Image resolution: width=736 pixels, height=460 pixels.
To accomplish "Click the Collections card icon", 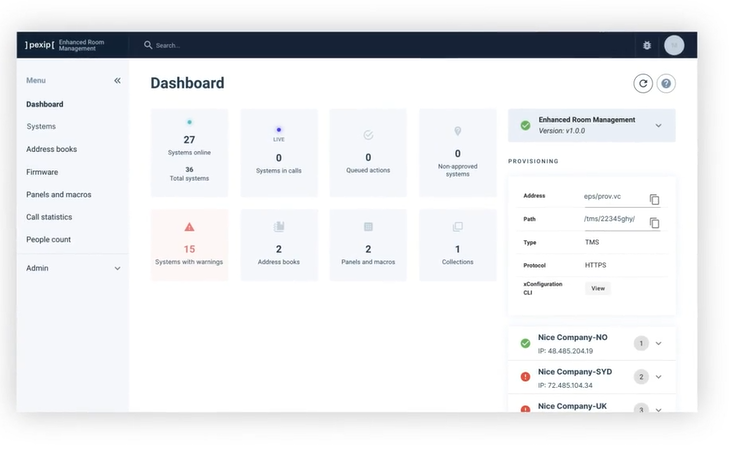I will click(x=458, y=227).
